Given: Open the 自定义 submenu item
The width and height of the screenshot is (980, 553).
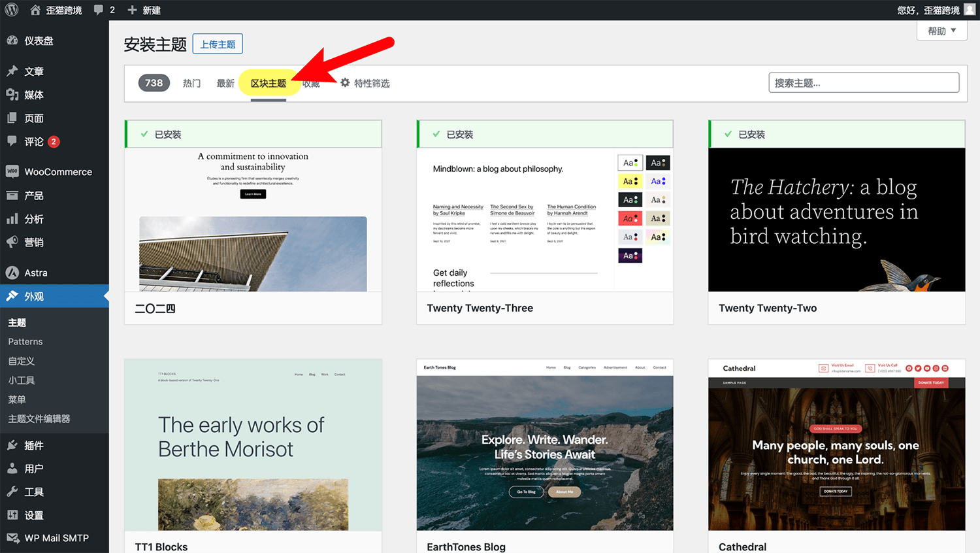Looking at the screenshot, I should click(x=22, y=361).
